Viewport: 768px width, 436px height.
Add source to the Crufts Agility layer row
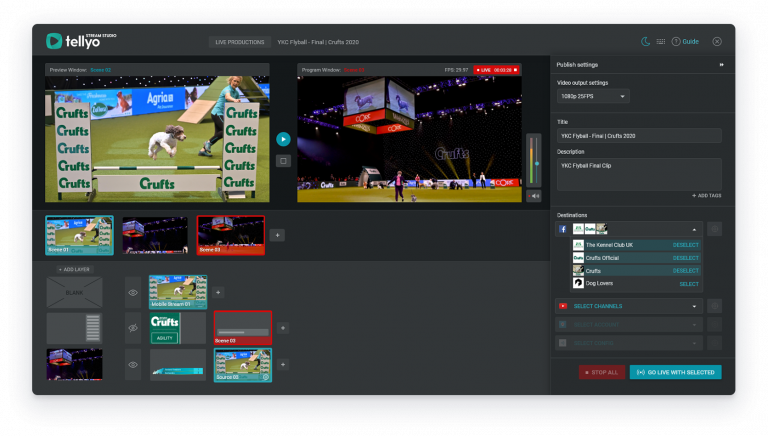coord(283,328)
